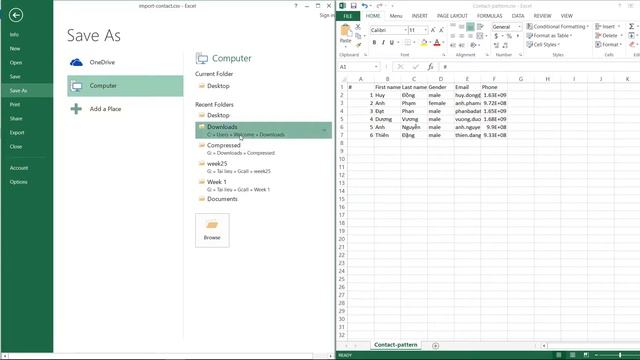This screenshot has width=640, height=360.
Task: Open the Format as Table dropdown
Action: coord(549,36)
